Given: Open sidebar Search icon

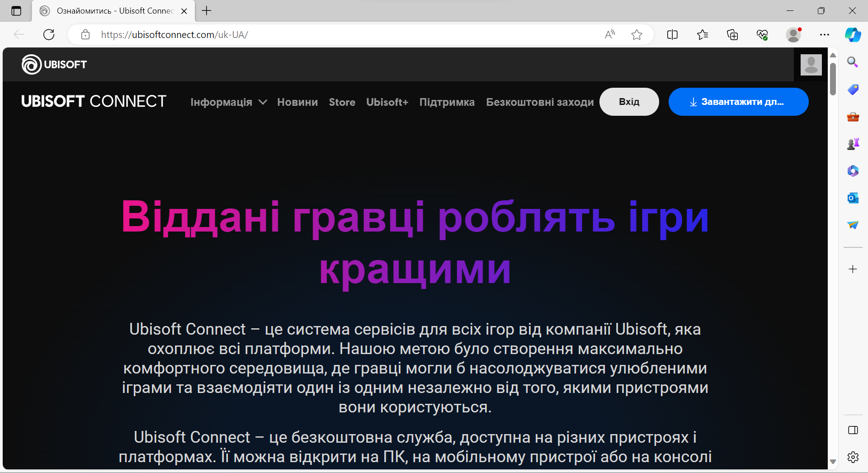Looking at the screenshot, I should pos(853,62).
